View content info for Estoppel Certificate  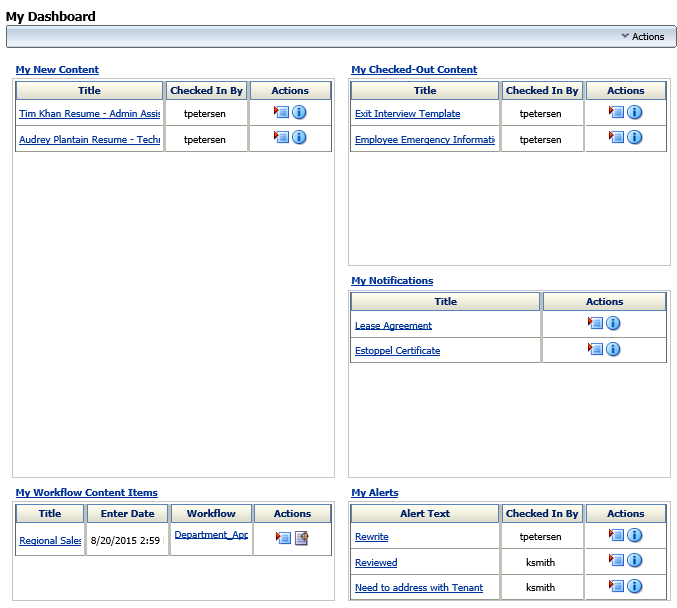click(613, 349)
